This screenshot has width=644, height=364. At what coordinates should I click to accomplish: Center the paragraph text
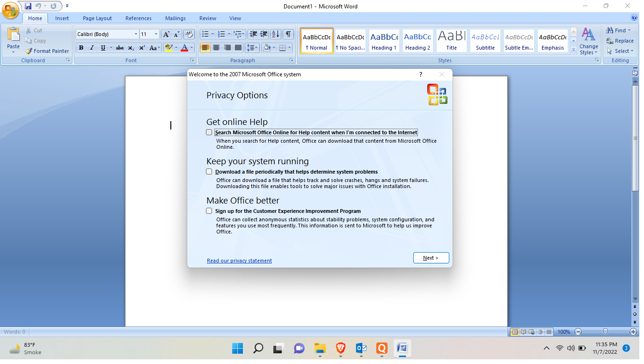coord(216,48)
